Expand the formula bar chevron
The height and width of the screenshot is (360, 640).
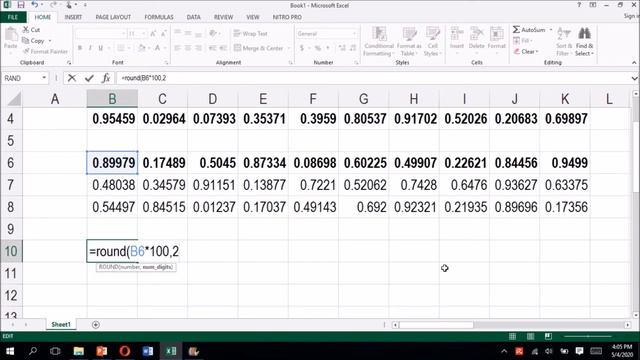[x=634, y=78]
